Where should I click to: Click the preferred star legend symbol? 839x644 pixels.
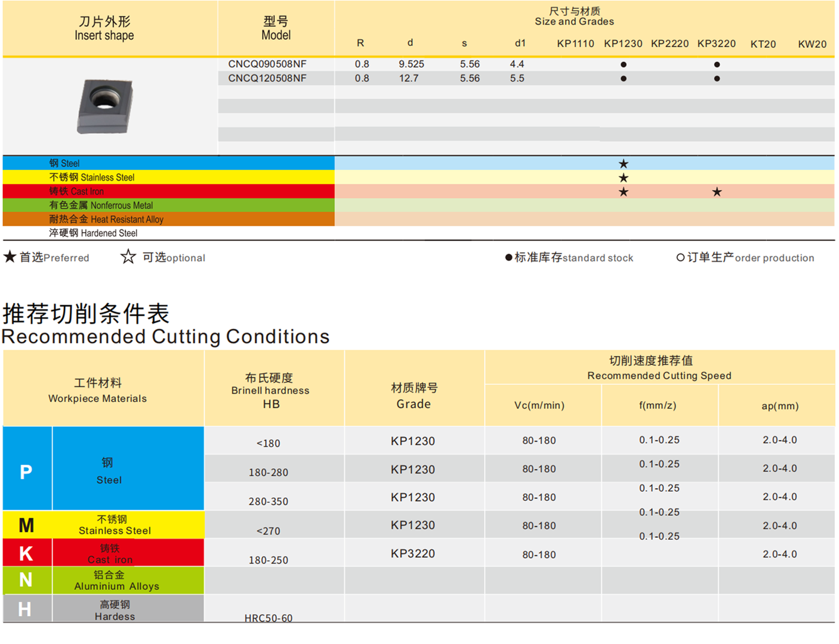[9, 256]
